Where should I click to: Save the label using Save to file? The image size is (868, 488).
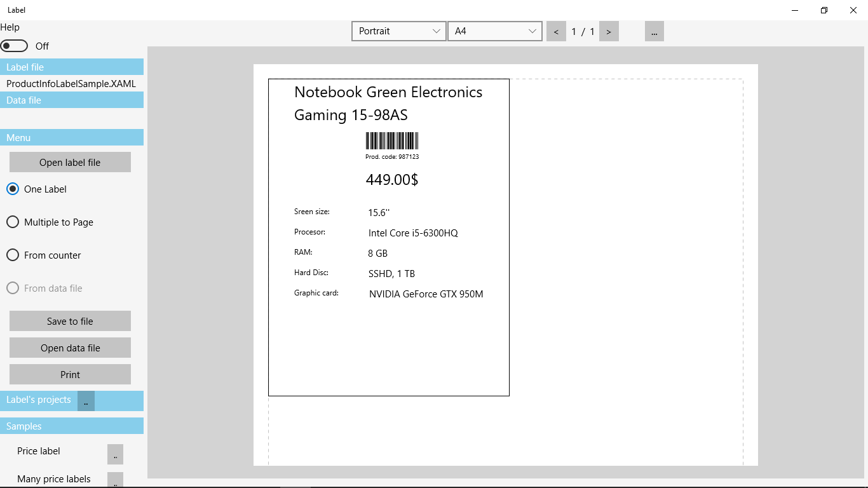pyautogui.click(x=70, y=321)
